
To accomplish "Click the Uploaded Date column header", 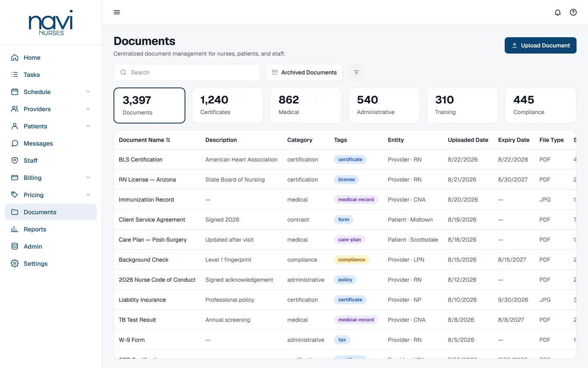I will [468, 140].
